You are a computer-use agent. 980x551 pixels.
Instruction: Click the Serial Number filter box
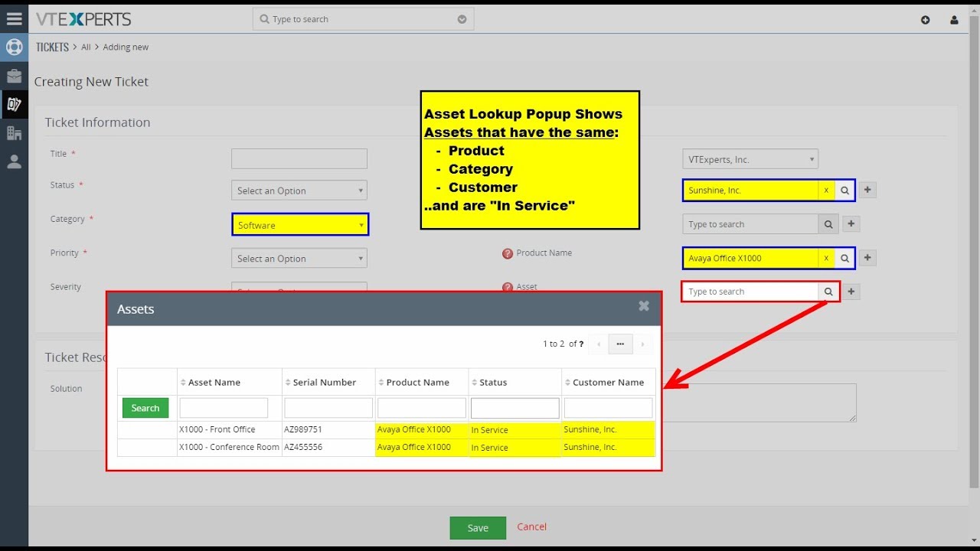point(328,408)
